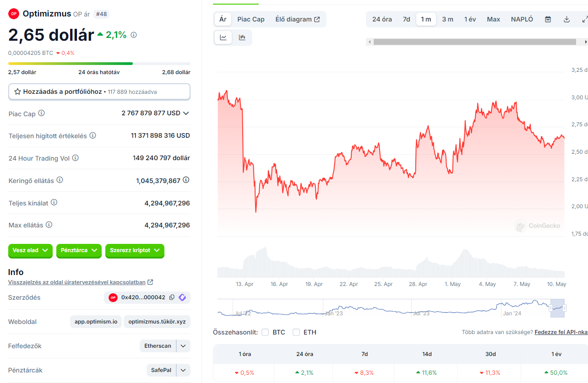This screenshot has height=383, width=588.
Task: Open optimizmus.tükör.xyz website link
Action: pos(157,322)
